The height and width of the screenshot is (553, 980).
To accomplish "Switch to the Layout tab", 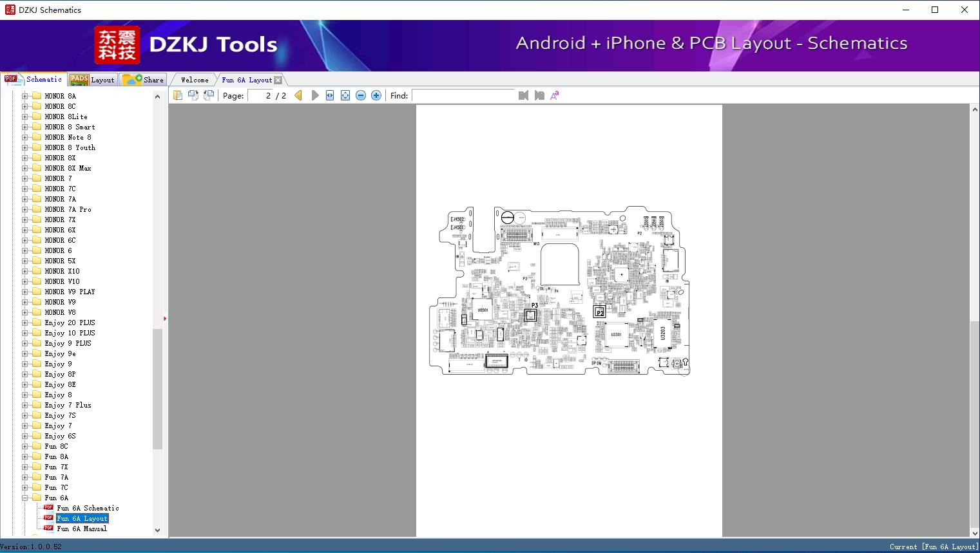I will pos(92,80).
